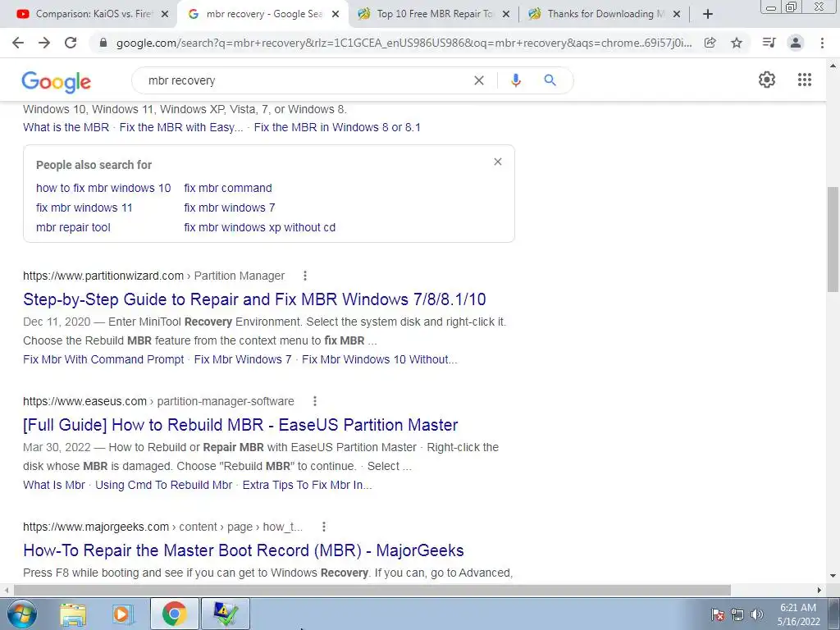This screenshot has width=840, height=630.
Task: Switch to Comparison: KaiOS vs. Firefox tab
Action: (94, 15)
